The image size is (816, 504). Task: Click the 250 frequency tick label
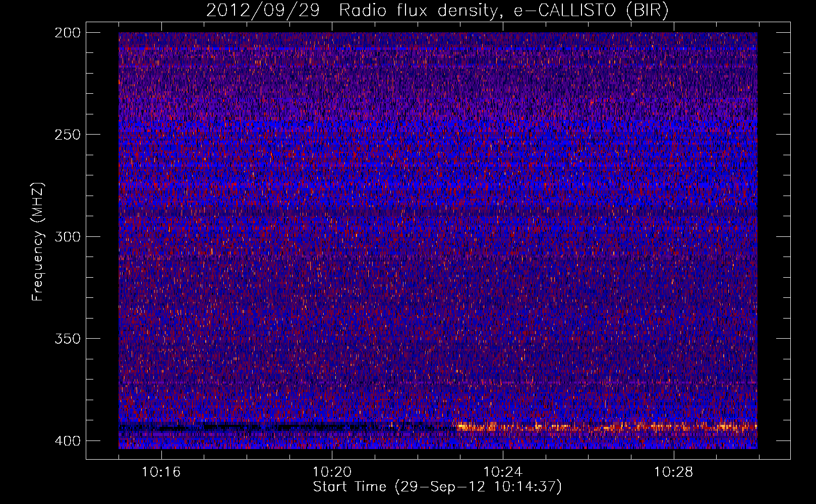67,135
